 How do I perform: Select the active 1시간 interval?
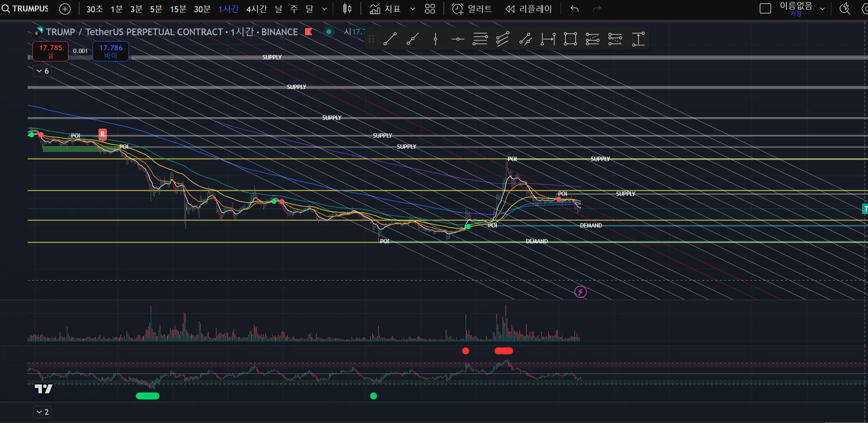point(228,9)
